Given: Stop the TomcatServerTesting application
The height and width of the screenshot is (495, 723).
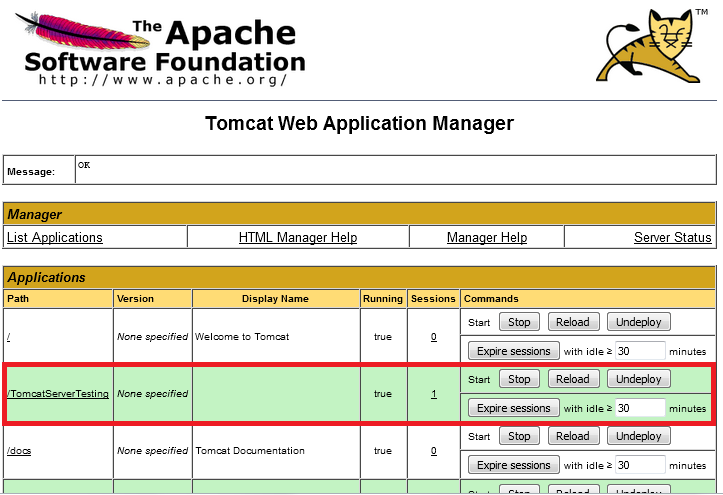Looking at the screenshot, I should pos(519,379).
